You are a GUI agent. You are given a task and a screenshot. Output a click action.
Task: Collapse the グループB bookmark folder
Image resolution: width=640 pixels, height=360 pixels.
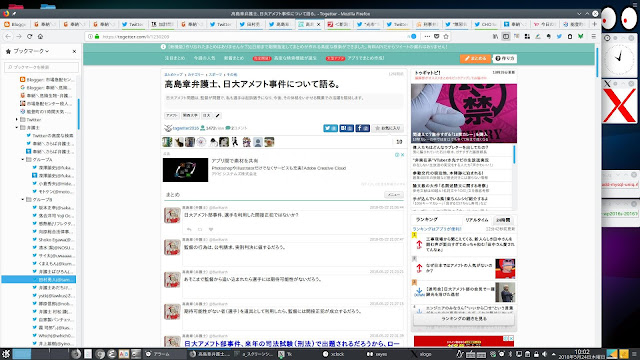click(x=23, y=200)
